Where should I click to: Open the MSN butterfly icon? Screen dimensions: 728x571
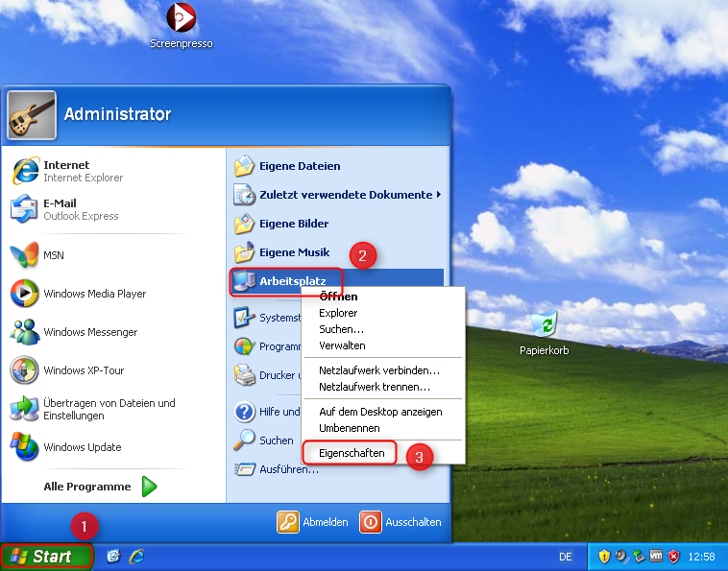click(26, 255)
